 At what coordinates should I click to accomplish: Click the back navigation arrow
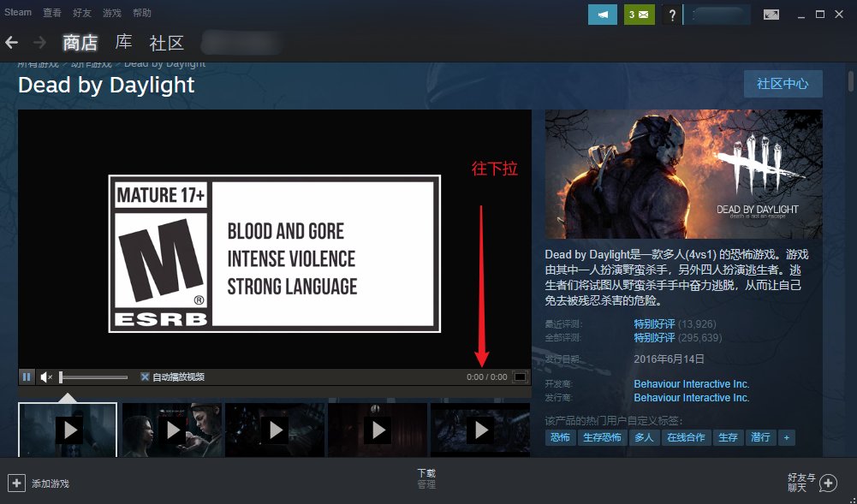[x=12, y=42]
